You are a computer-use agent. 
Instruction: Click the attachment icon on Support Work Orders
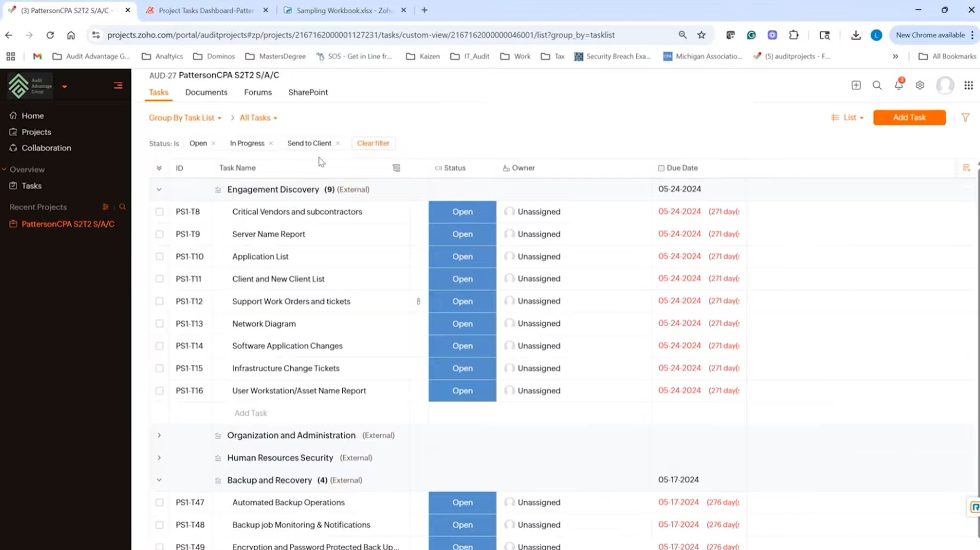pos(419,301)
